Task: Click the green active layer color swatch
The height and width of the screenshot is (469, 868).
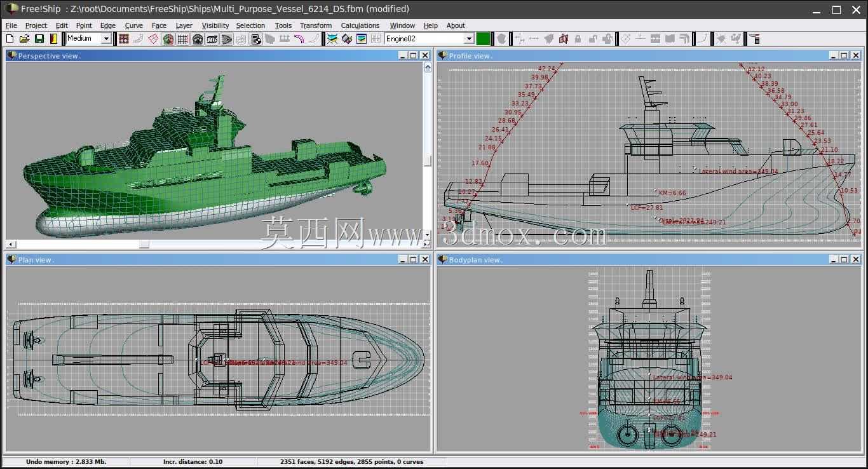Action: (x=483, y=39)
